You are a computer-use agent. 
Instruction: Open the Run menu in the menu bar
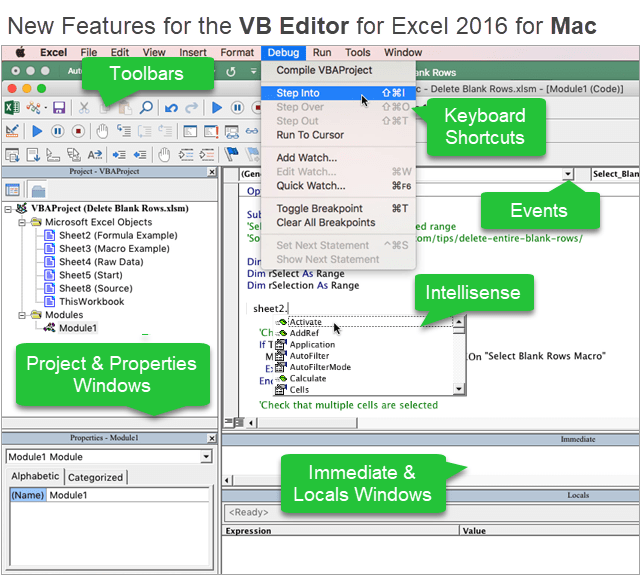tap(322, 52)
